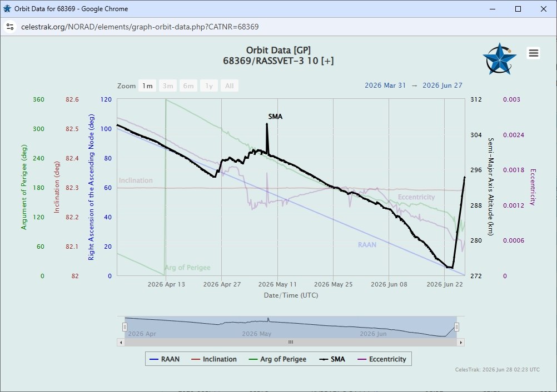Click the navigator right scroll arrow
The width and height of the screenshot is (557, 392).
(x=461, y=343)
